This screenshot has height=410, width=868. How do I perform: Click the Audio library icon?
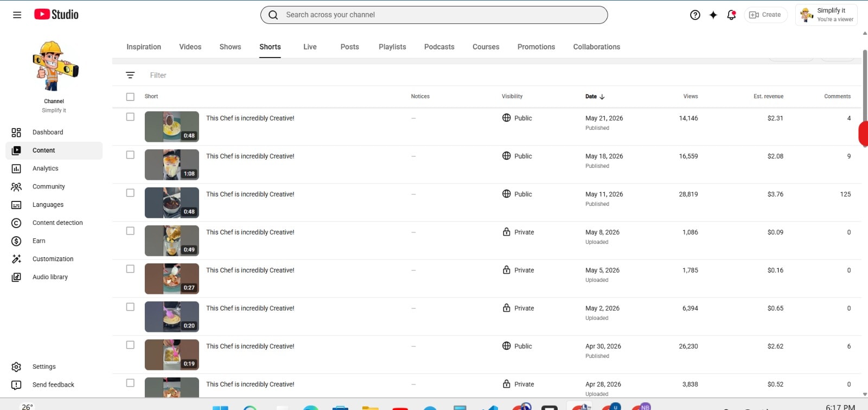[16, 277]
